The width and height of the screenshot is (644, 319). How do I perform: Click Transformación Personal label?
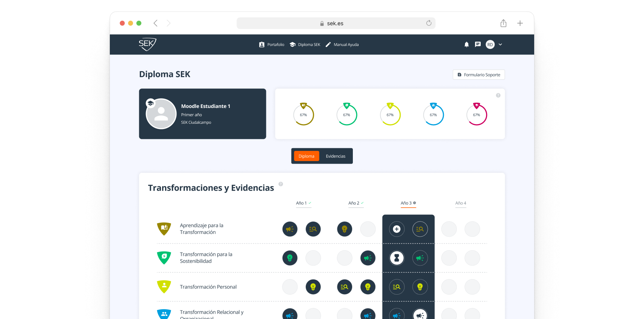208,287
